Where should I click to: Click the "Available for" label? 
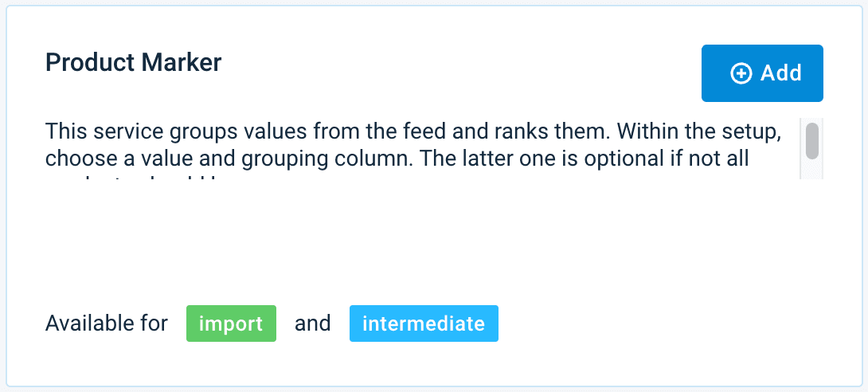(107, 323)
